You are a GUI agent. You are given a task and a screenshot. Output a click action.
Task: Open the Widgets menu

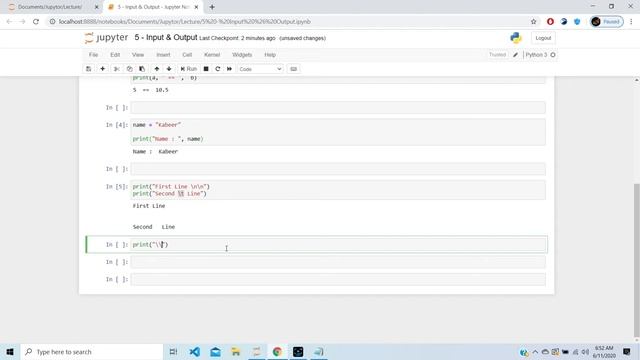point(242,55)
